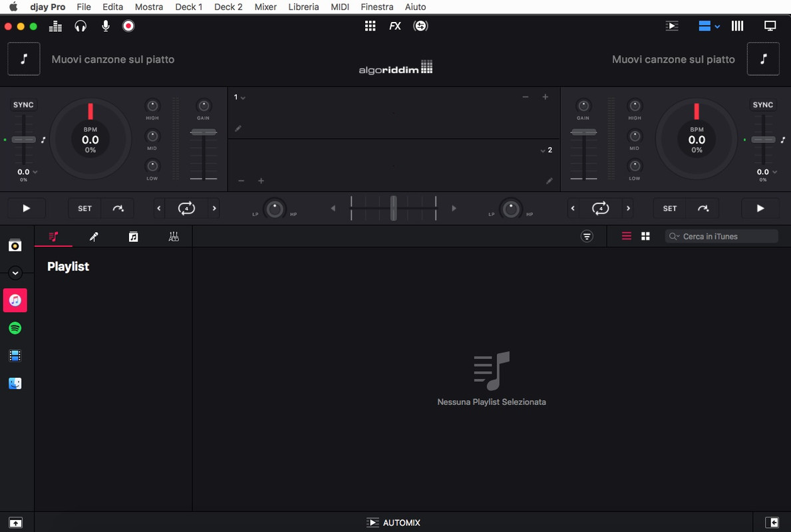The width and height of the screenshot is (791, 532).
Task: Open the loop/cue tools circular icon
Action: pyautogui.click(x=420, y=26)
